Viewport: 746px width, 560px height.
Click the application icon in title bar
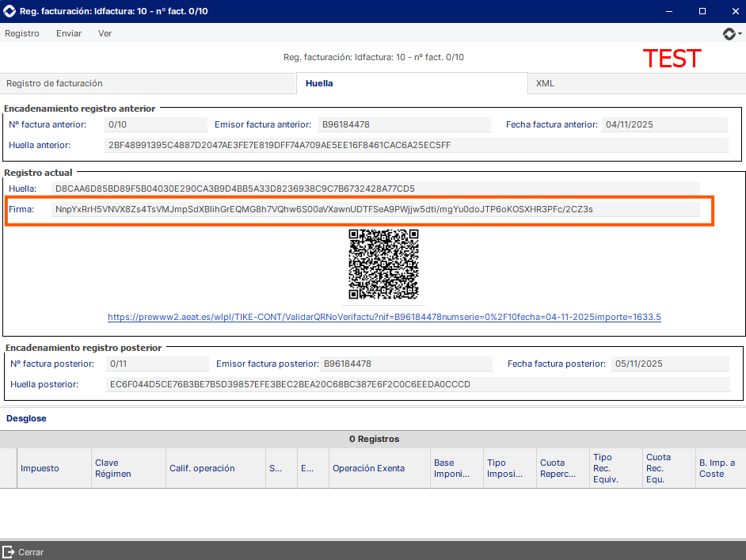pyautogui.click(x=10, y=11)
